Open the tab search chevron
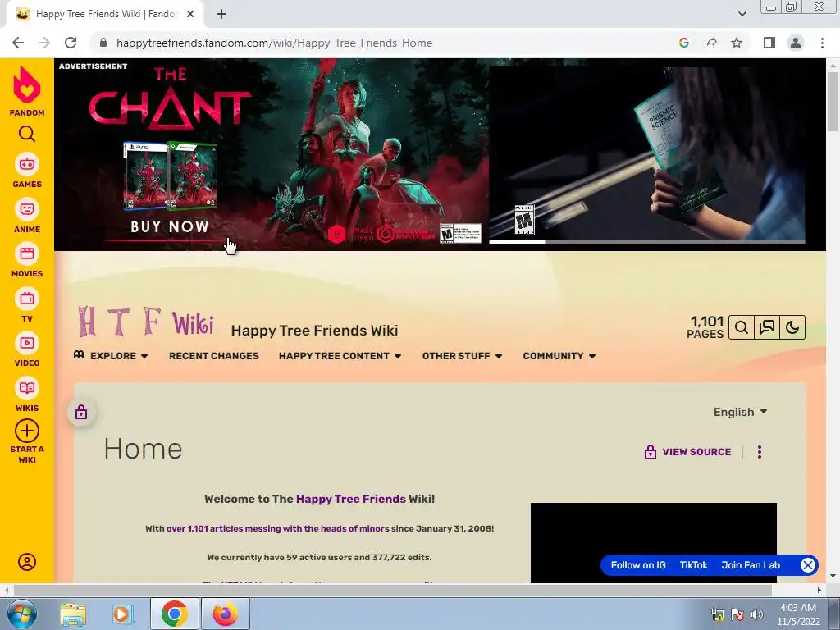 click(742, 14)
